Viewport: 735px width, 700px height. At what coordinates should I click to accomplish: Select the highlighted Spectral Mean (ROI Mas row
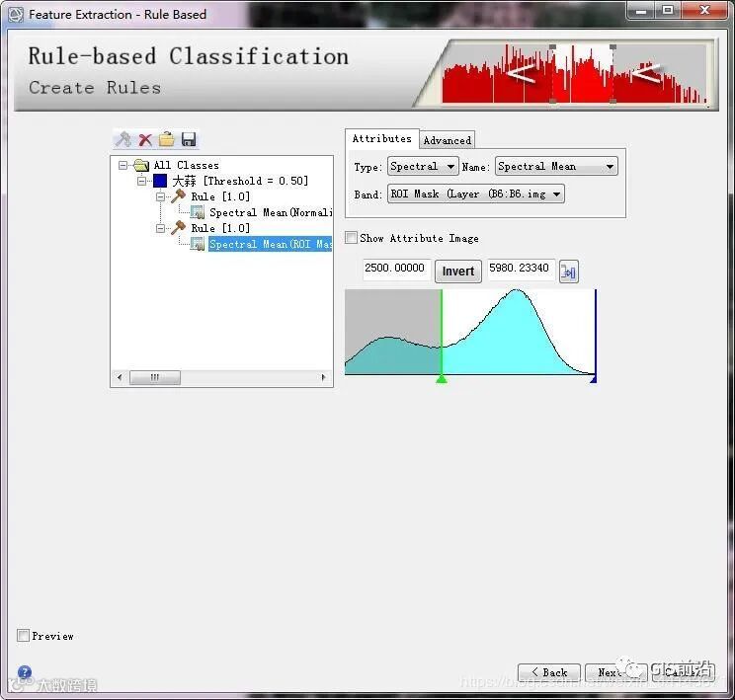tap(270, 244)
